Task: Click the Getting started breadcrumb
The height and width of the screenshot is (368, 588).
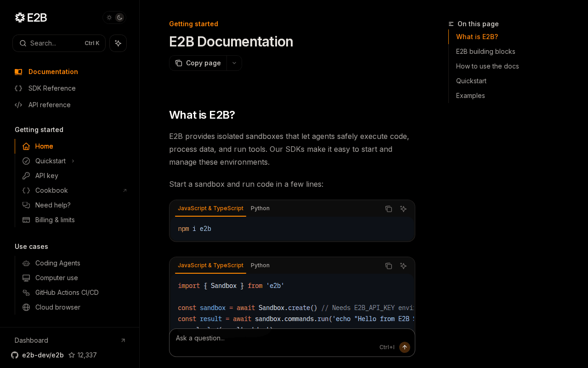Action: 193,24
